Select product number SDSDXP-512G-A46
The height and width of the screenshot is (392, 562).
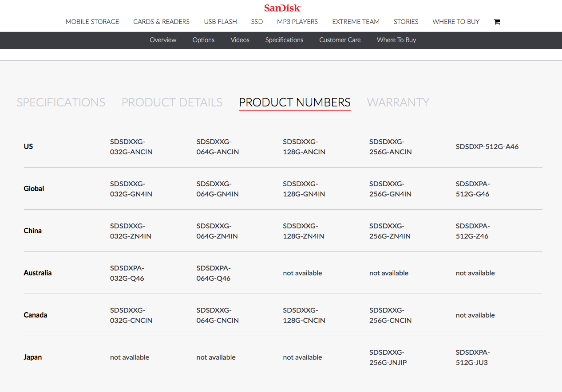[487, 146]
